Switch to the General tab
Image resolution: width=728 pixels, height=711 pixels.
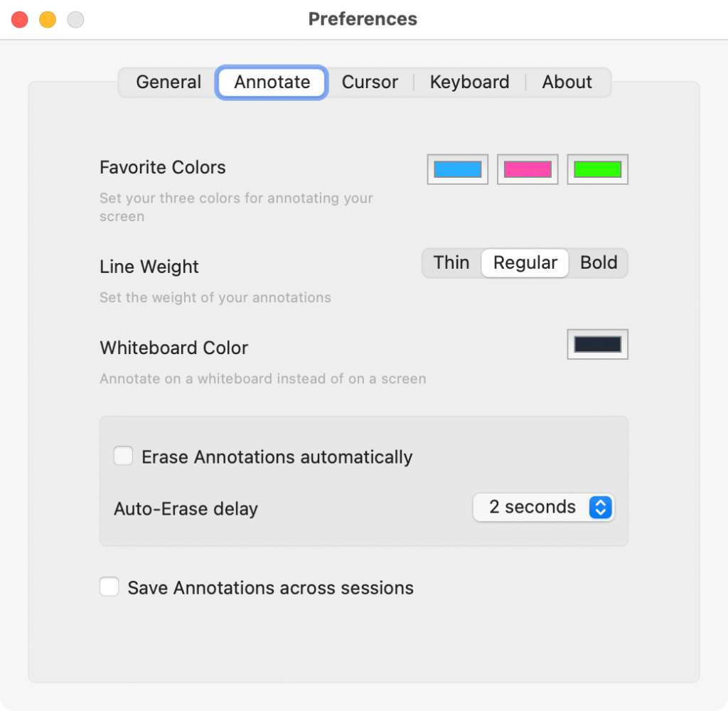(168, 82)
